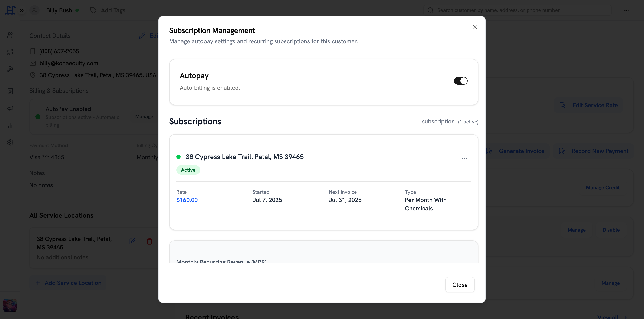This screenshot has height=319, width=644.
Task: Click the user avatar at bottom left
Action: coord(10,305)
